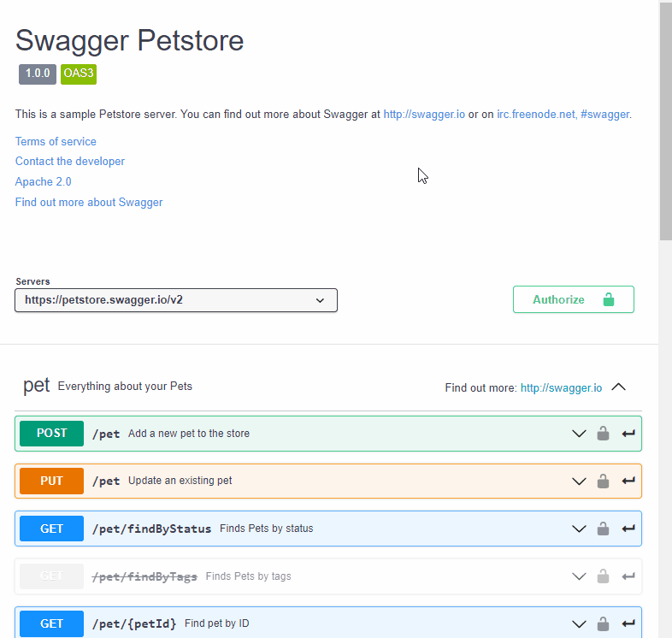Click the /pet/{petId} path text
The width and height of the screenshot is (672, 638).
click(134, 623)
